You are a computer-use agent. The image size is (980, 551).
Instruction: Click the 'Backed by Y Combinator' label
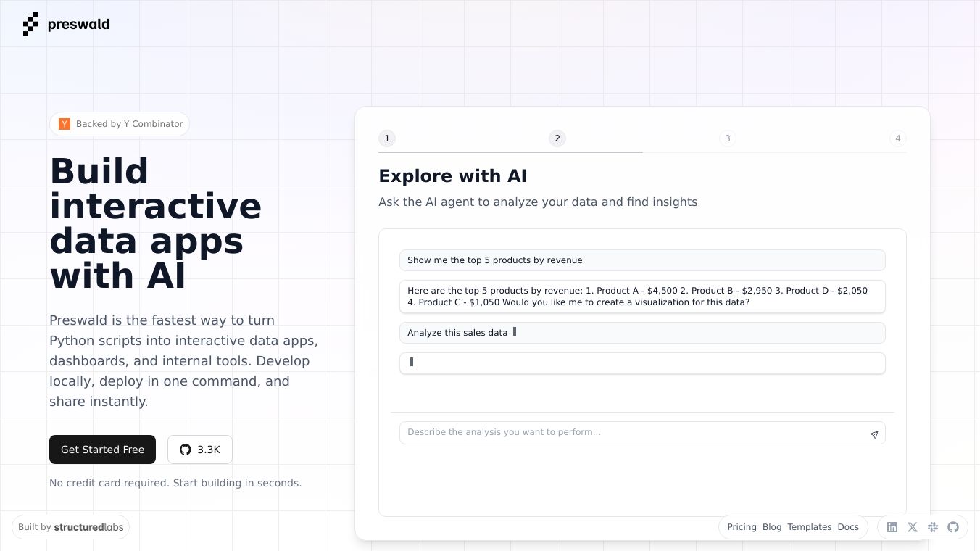point(129,124)
